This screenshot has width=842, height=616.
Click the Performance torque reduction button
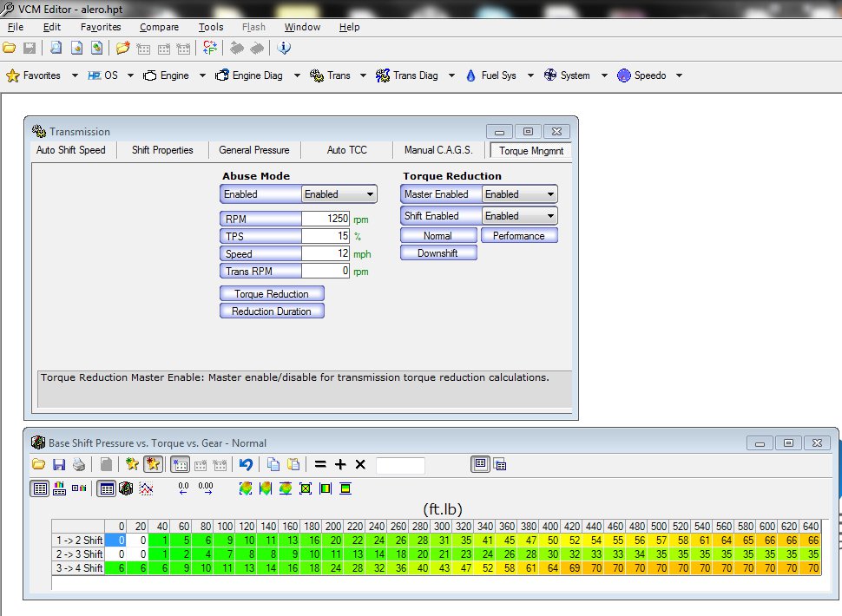point(518,236)
